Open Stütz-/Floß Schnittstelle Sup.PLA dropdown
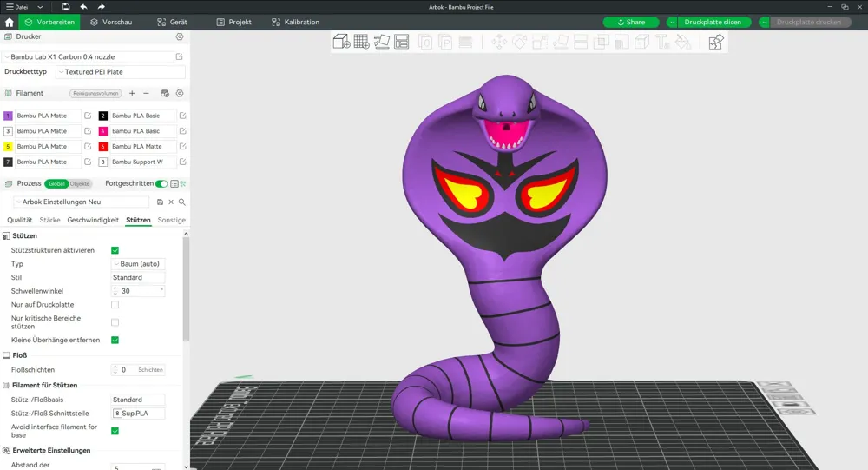Viewport: 868px width, 470px height. 138,413
